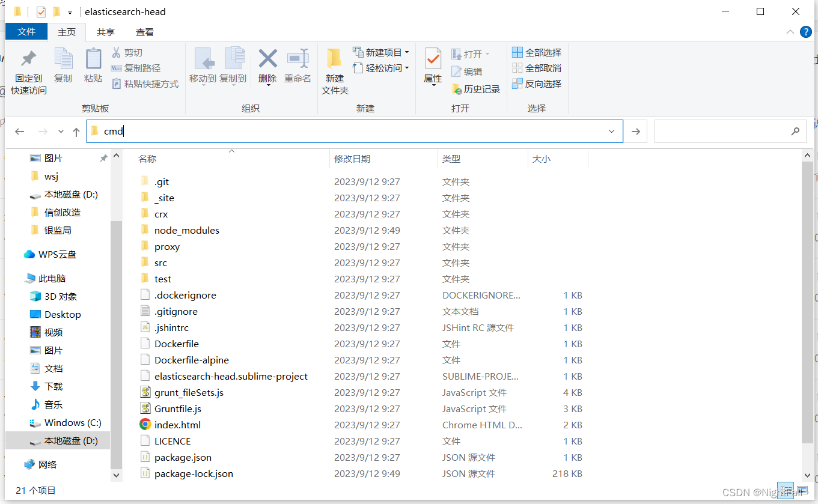Select the node_modules folder
The width and height of the screenshot is (818, 504).
[186, 230]
